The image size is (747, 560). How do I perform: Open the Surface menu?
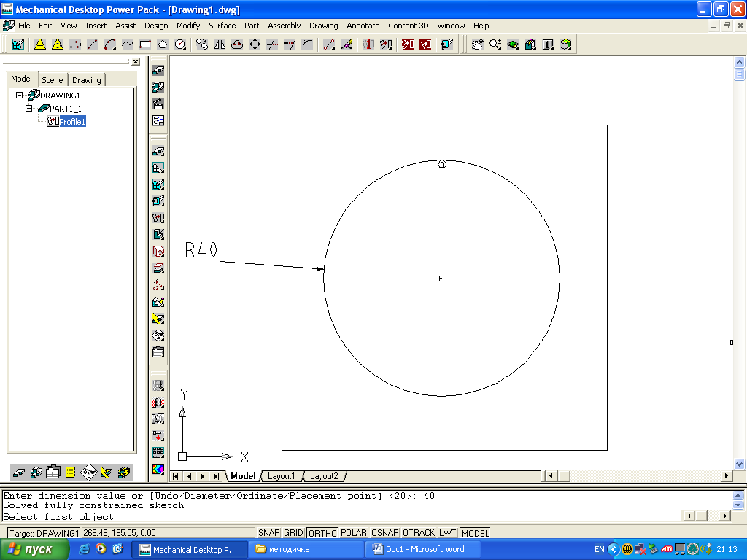point(222,26)
